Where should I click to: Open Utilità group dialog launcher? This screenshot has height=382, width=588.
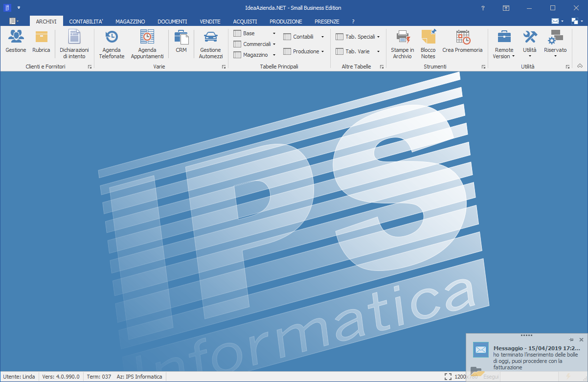pos(567,67)
